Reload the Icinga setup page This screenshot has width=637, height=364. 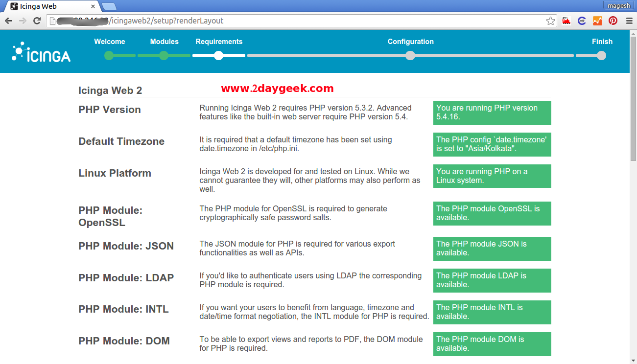(x=37, y=21)
